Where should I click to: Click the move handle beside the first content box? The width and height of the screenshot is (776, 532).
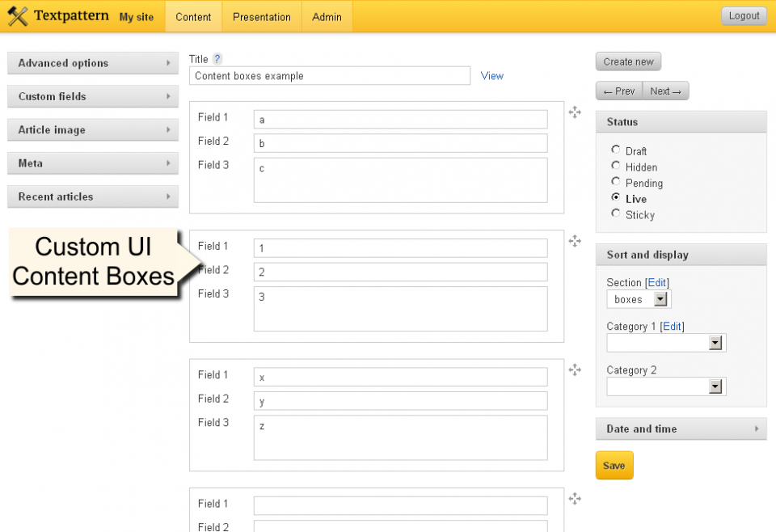pos(575,112)
